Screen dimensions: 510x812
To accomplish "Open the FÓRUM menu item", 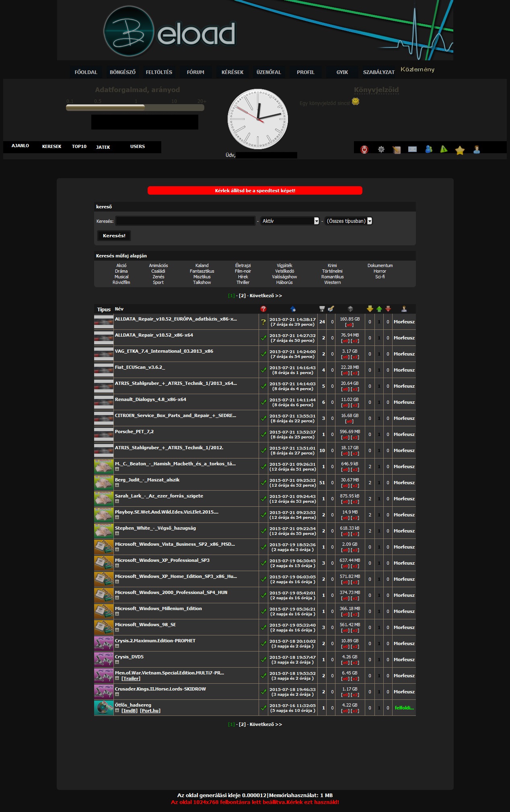I will 195,72.
